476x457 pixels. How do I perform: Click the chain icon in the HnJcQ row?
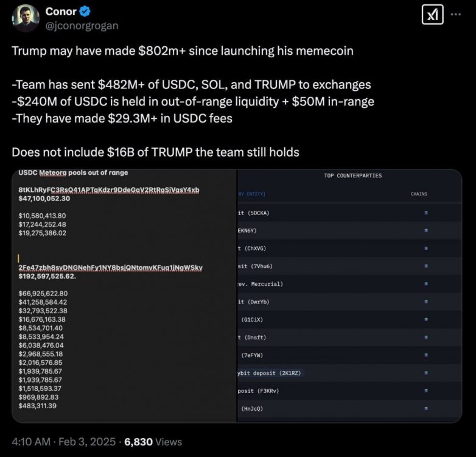click(x=426, y=408)
